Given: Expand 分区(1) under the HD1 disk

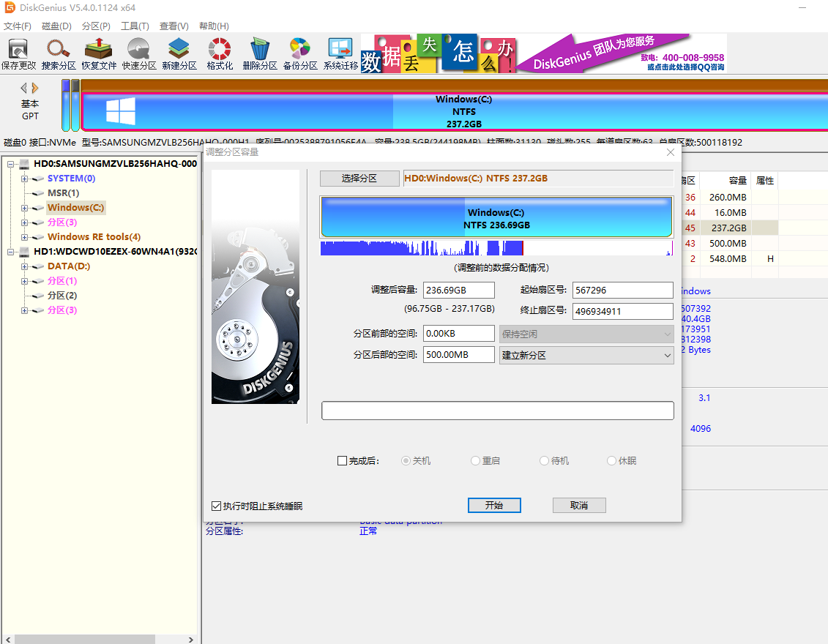Looking at the screenshot, I should [x=24, y=281].
